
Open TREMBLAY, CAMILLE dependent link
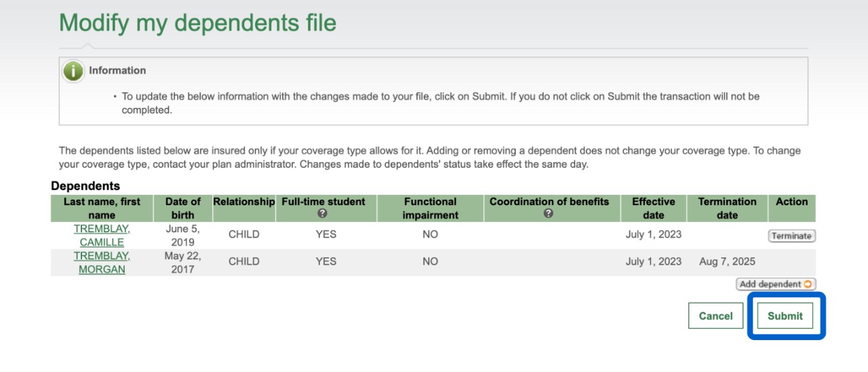[102, 236]
